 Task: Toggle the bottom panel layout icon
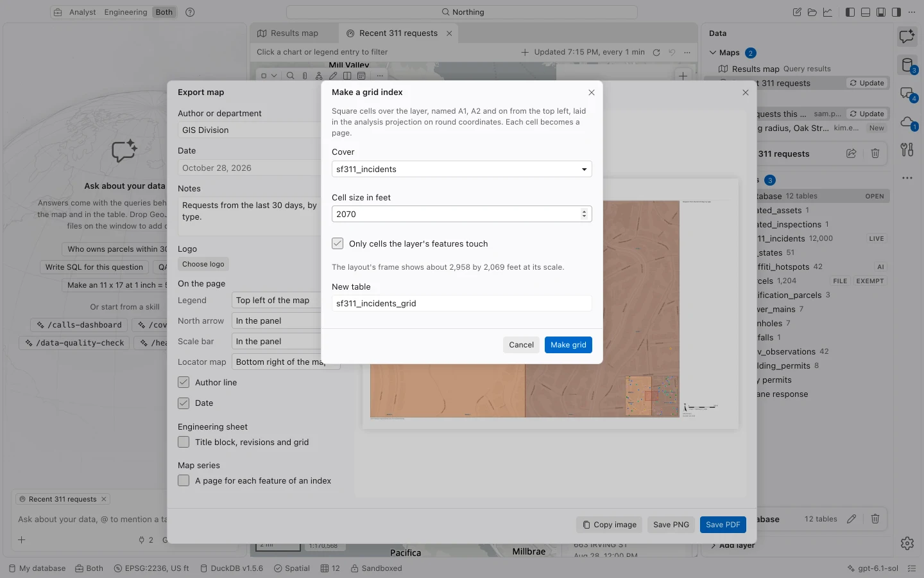click(866, 12)
